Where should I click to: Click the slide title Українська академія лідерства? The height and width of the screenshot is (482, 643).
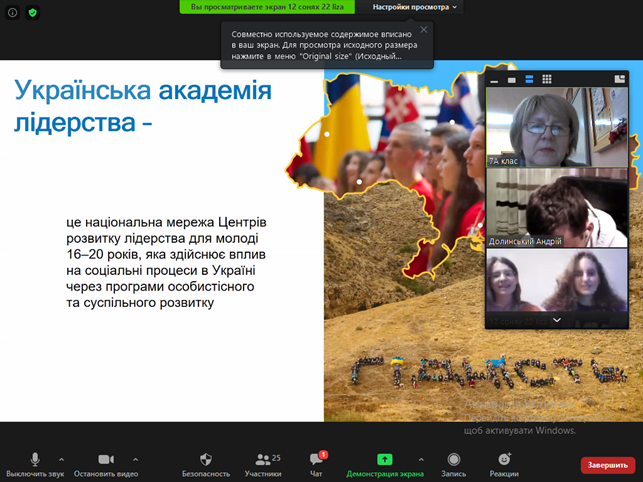click(x=143, y=106)
